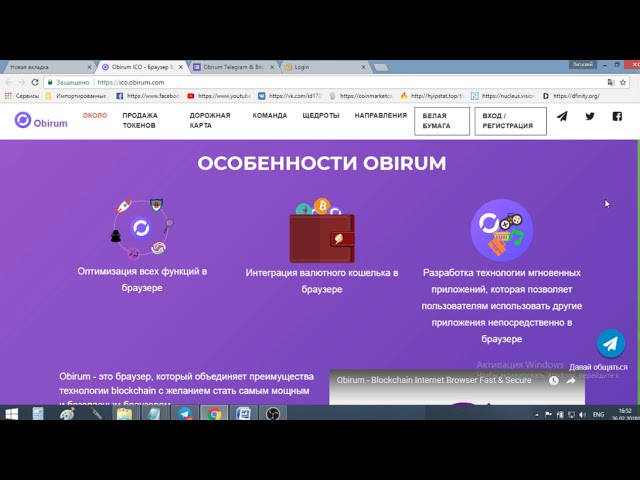Image resolution: width=640 pixels, height=480 pixels.
Task: Open the ОКОЛО menu item
Action: click(95, 116)
